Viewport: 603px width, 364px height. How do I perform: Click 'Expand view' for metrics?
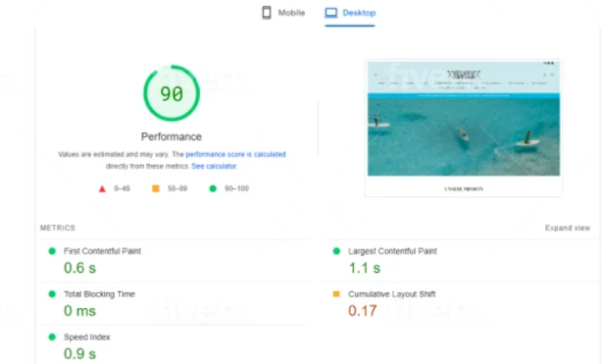pos(567,228)
